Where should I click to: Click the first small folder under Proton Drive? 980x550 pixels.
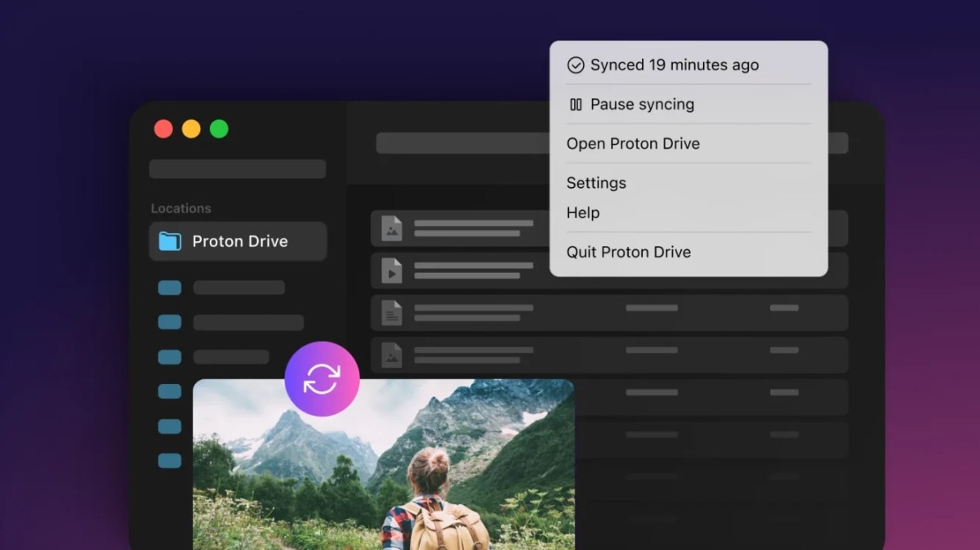(170, 288)
